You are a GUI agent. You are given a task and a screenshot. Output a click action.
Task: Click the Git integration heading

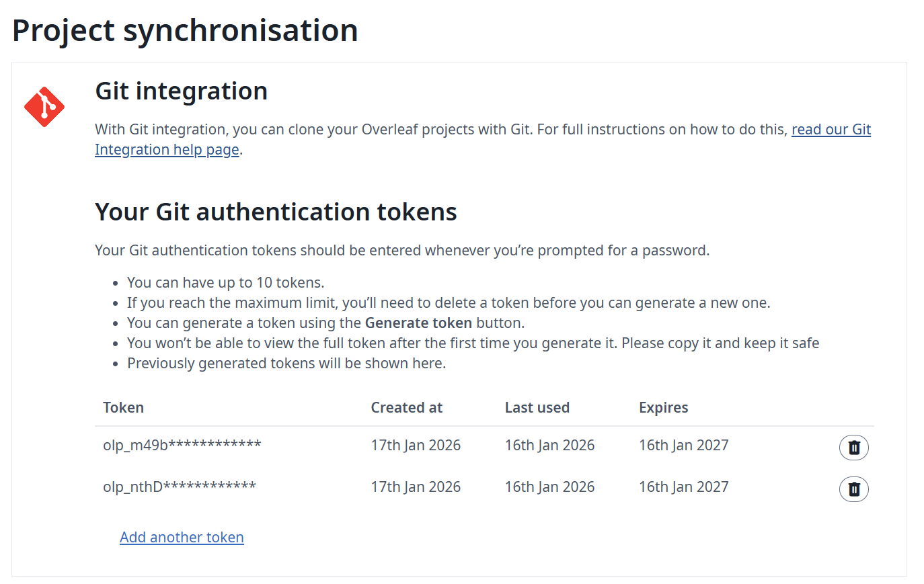[x=181, y=91]
